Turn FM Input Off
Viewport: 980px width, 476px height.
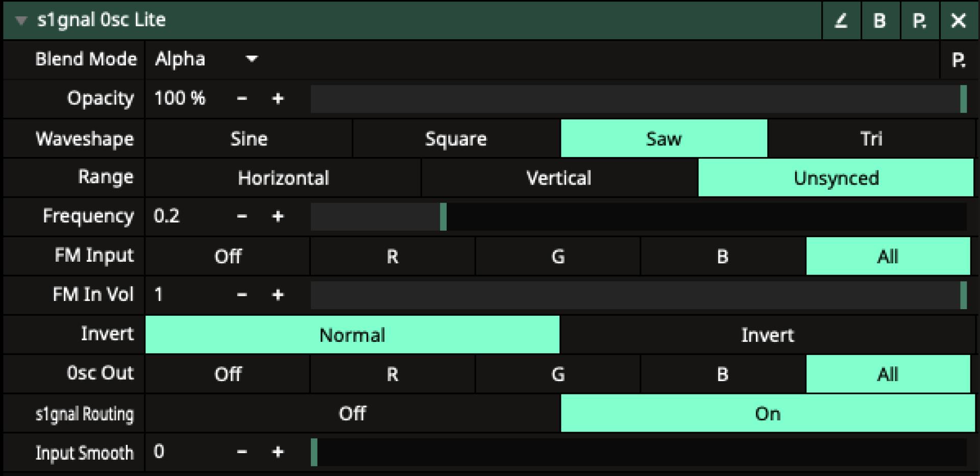[x=228, y=256]
